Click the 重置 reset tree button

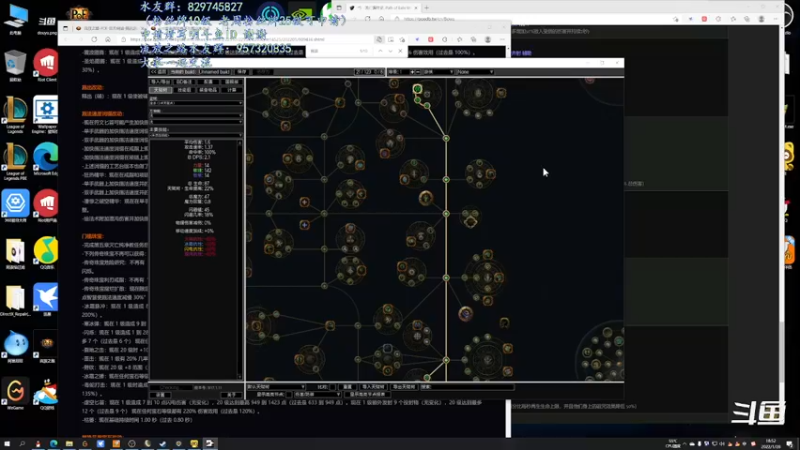point(347,387)
